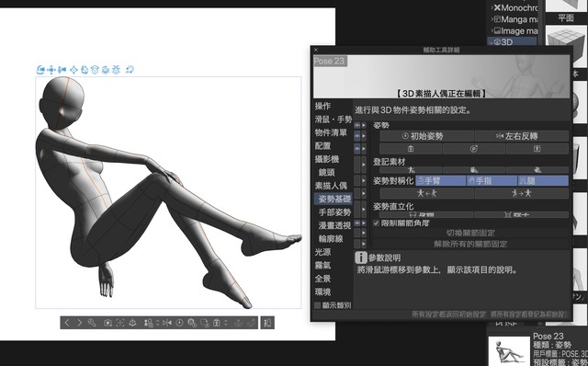
Task: Open the 手部姿勢 category
Action: click(x=334, y=212)
